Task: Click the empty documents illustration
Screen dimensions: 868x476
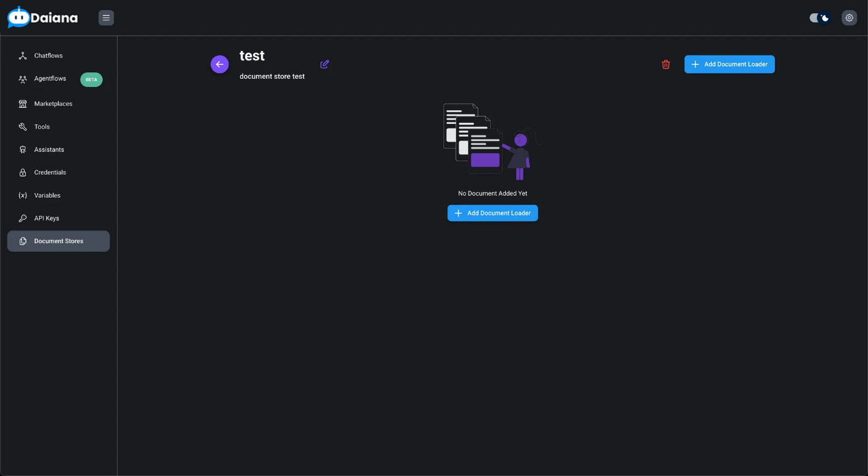Action: click(x=491, y=142)
